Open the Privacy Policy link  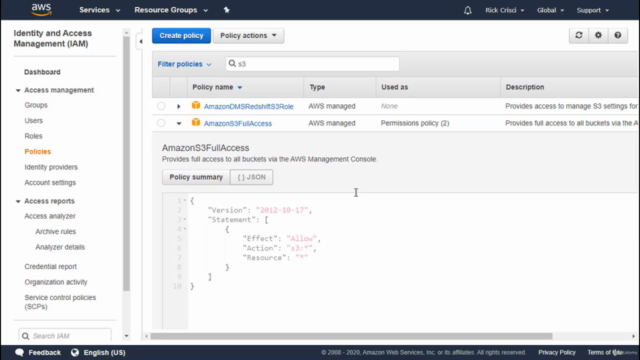pyautogui.click(x=557, y=352)
